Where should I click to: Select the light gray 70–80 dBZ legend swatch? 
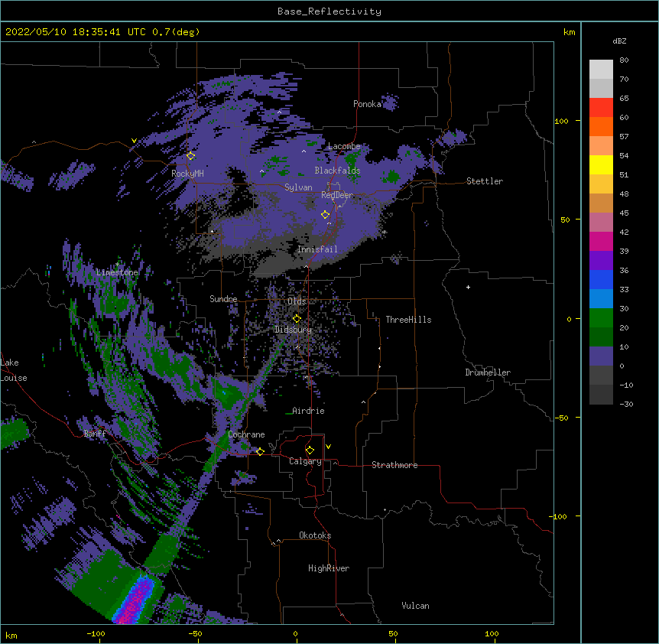pyautogui.click(x=601, y=70)
